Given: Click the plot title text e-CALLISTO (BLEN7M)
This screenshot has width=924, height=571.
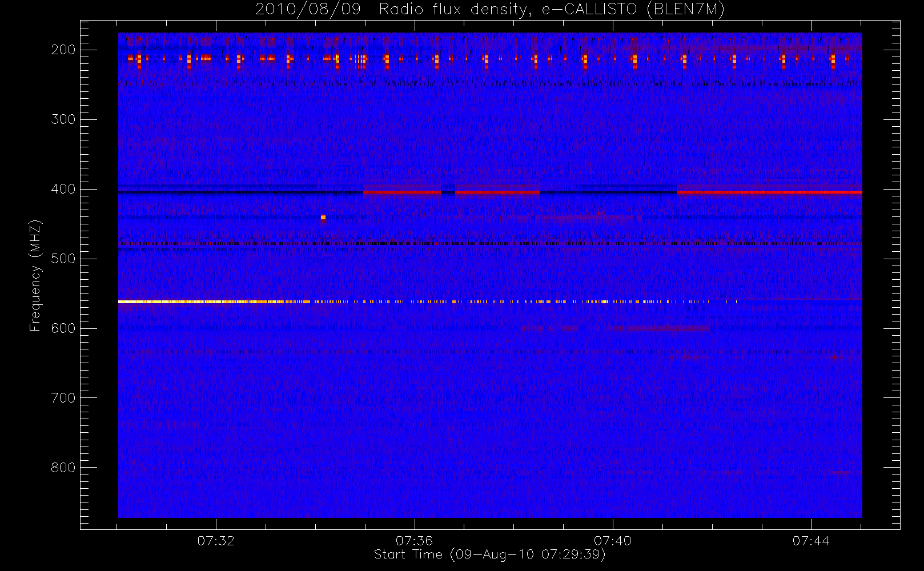Looking at the screenshot, I should click(633, 9).
